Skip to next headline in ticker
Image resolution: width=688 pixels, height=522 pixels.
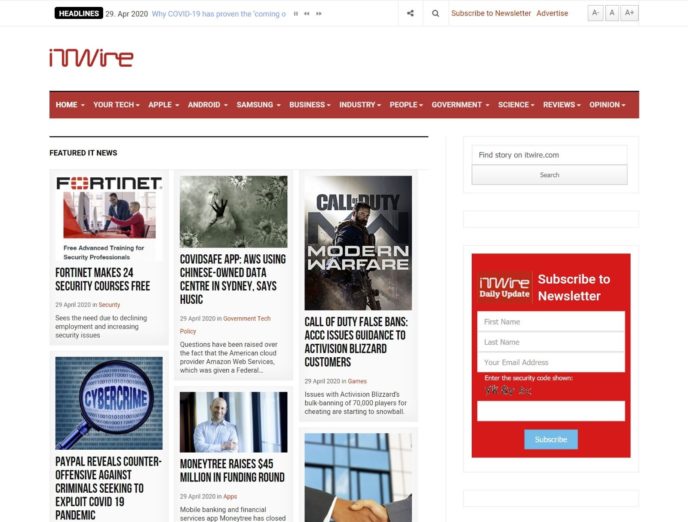tap(319, 14)
